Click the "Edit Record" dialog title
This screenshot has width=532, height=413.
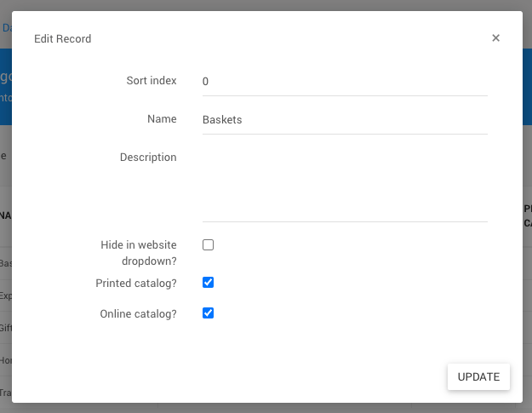pos(62,39)
